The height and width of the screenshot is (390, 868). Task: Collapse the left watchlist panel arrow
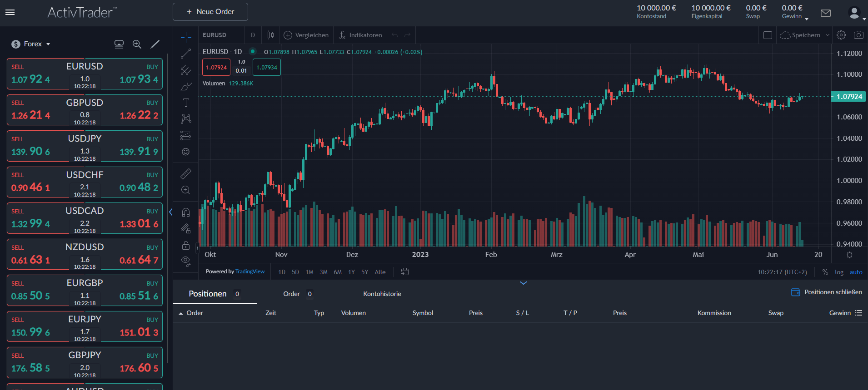pos(170,212)
